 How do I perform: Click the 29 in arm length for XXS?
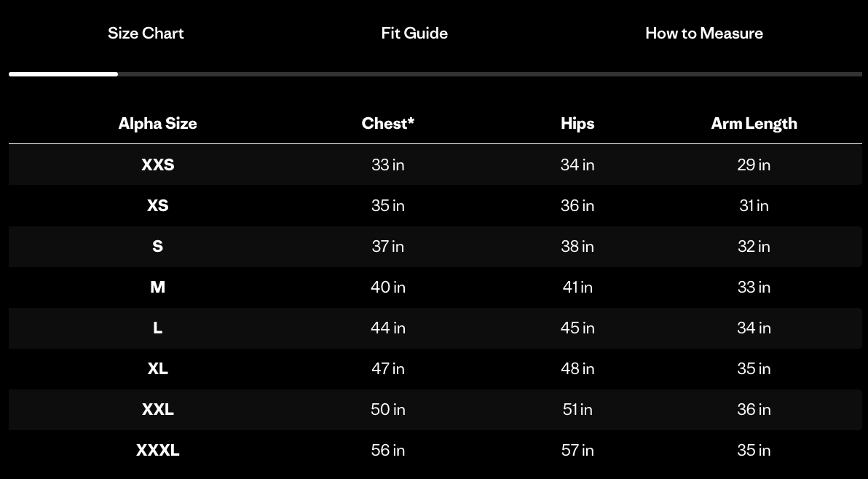point(754,165)
